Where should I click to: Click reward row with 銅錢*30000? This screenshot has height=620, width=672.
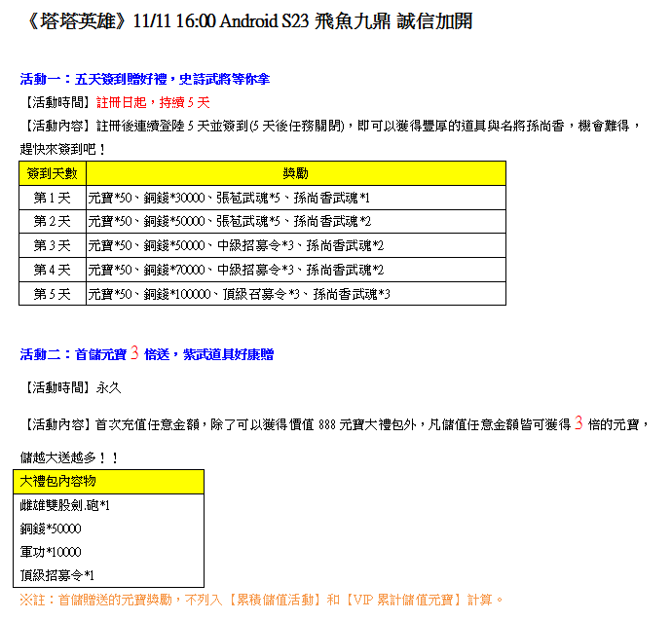(x=296, y=198)
